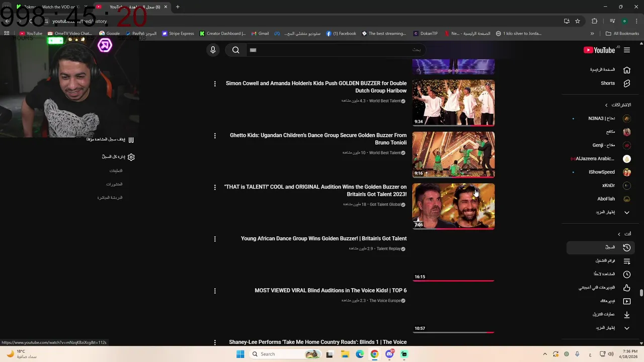Screen dimensions: 644x362
Task: Pause watch history temporarily
Action: pyautogui.click(x=110, y=140)
